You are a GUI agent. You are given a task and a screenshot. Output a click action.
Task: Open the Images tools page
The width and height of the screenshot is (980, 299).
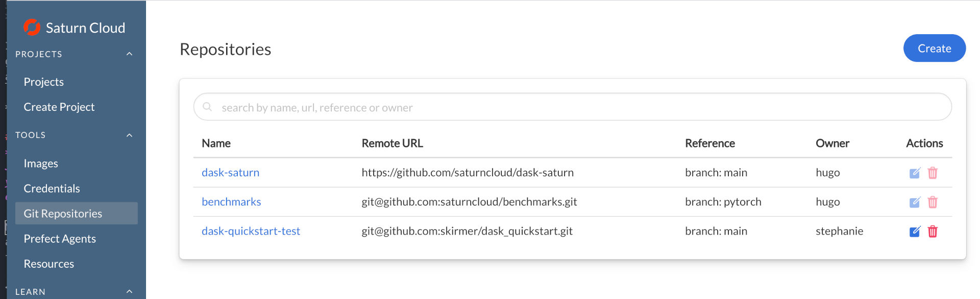point(41,164)
